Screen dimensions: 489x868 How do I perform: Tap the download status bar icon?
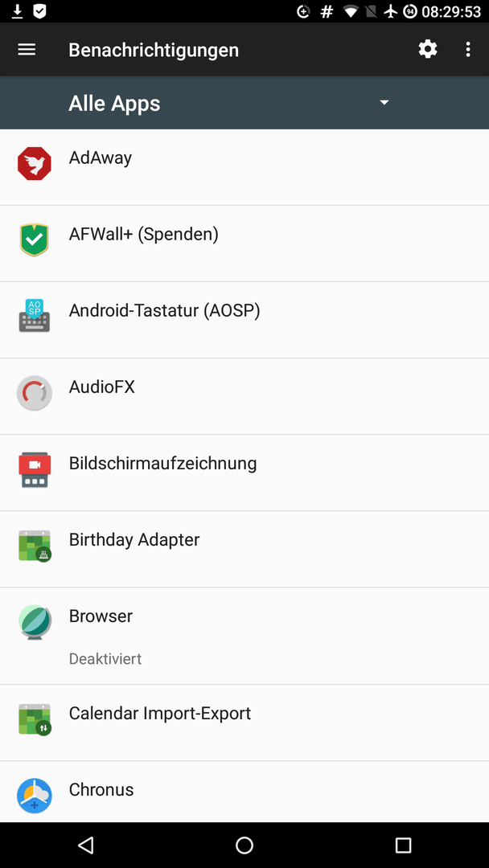click(18, 11)
